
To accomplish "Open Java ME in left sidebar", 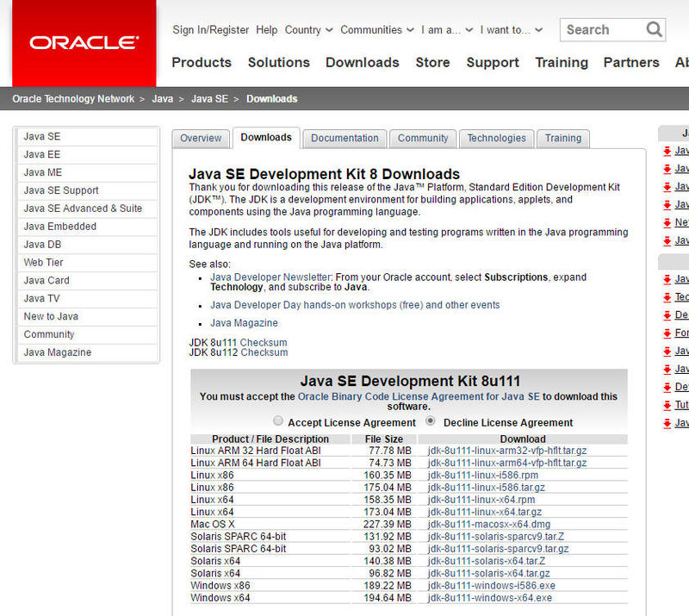I will click(87, 173).
